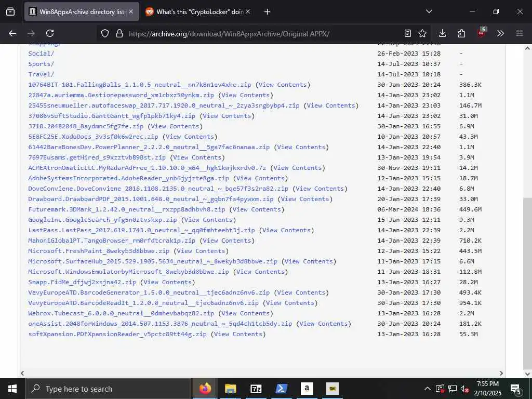The height and width of the screenshot is (399, 532).
Task: Download the LastPass zip file
Action: (x=141, y=230)
